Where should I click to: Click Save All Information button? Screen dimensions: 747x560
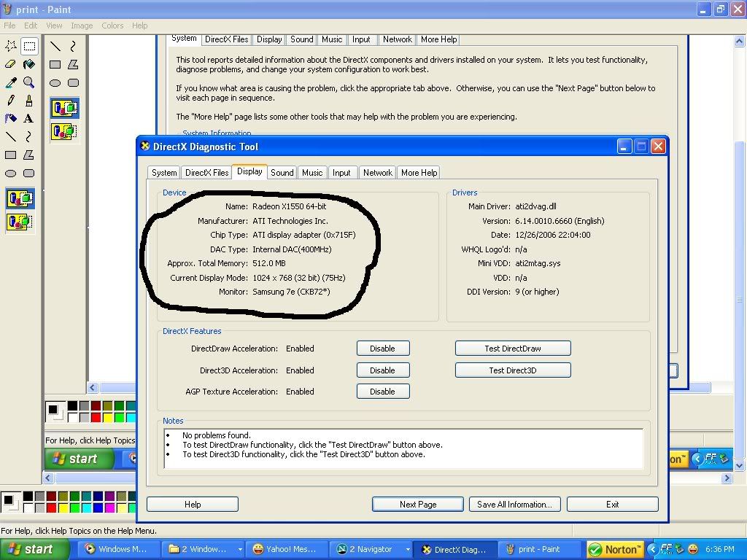514,505
